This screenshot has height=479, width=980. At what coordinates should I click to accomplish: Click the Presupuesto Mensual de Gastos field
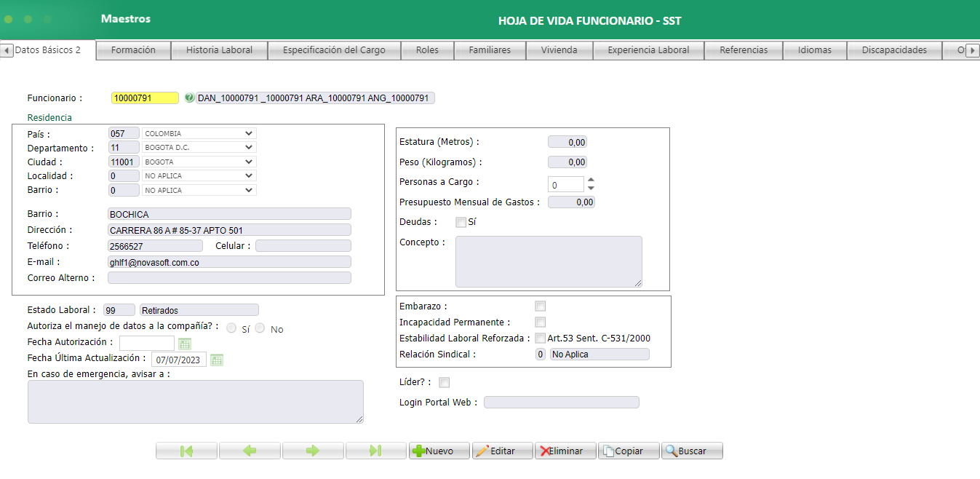pos(571,202)
